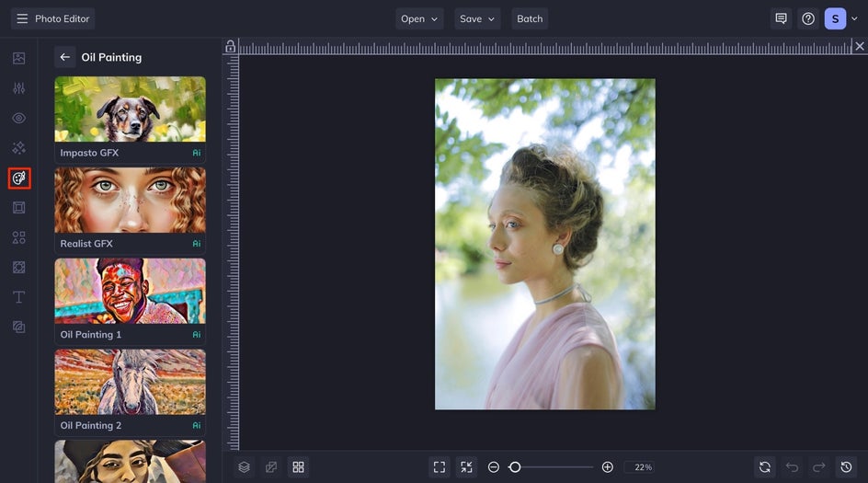Expand the Save dropdown menu
Viewport: 868px width, 483px height.
(477, 18)
